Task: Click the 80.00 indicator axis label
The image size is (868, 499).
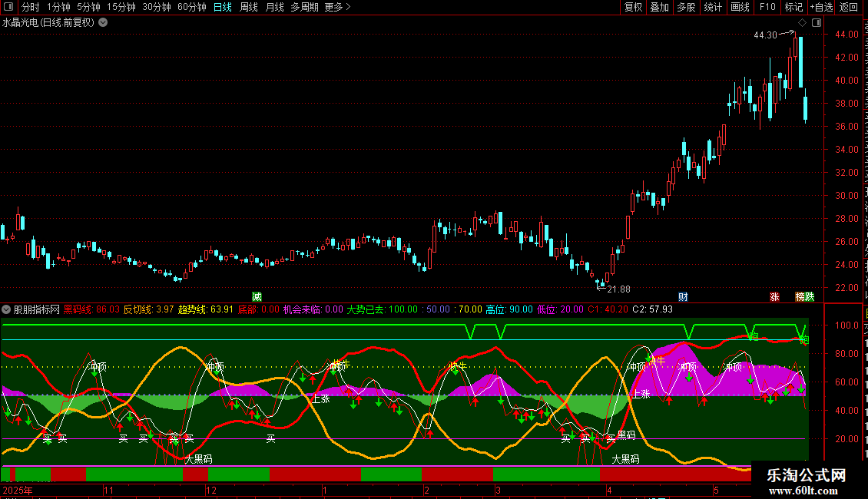Action: pyautogui.click(x=846, y=353)
